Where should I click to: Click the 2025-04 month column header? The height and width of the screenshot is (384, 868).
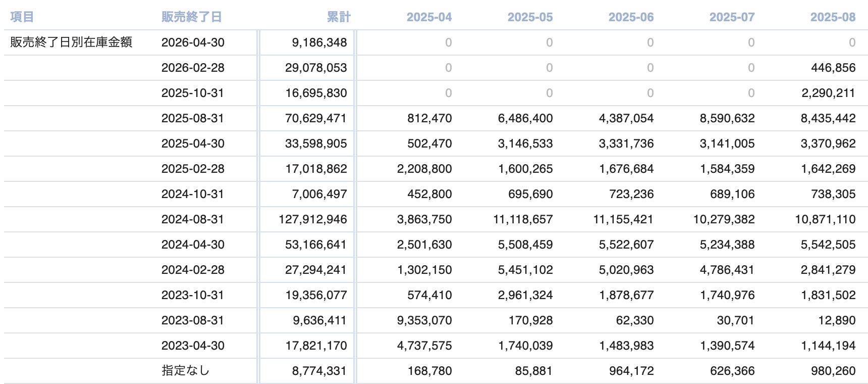point(429,17)
